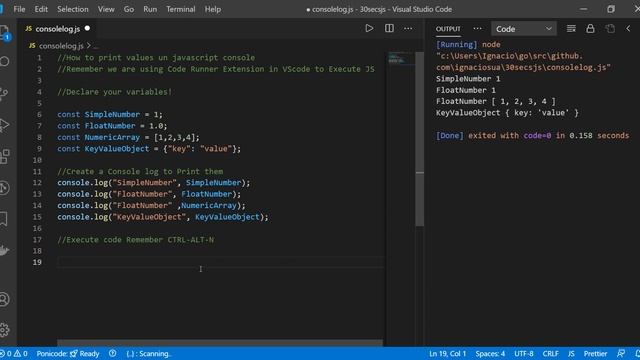This screenshot has height=360, width=640.
Task: Click output line KeyValueObject { key: 'value' }
Action: 507,113
